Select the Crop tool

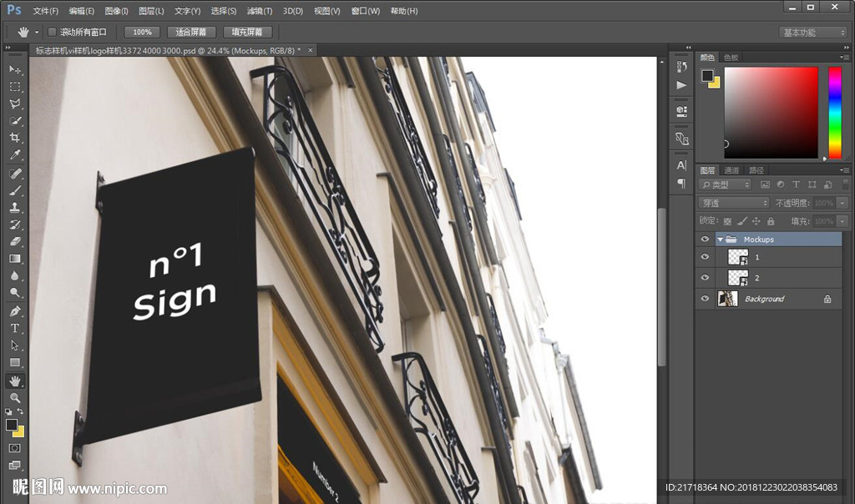click(15, 139)
